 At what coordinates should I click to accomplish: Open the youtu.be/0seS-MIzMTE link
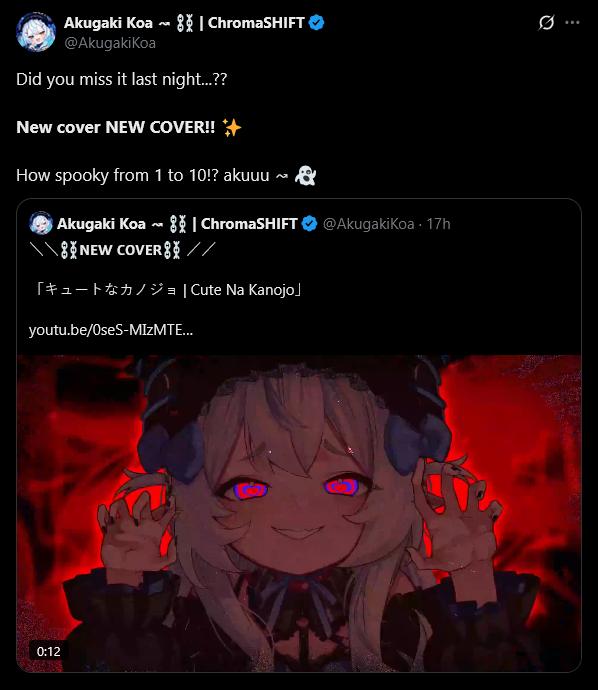(111, 330)
